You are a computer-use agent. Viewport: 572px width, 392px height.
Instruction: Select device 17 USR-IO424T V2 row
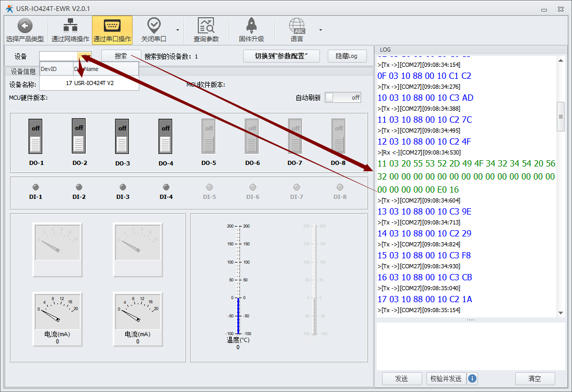point(89,83)
